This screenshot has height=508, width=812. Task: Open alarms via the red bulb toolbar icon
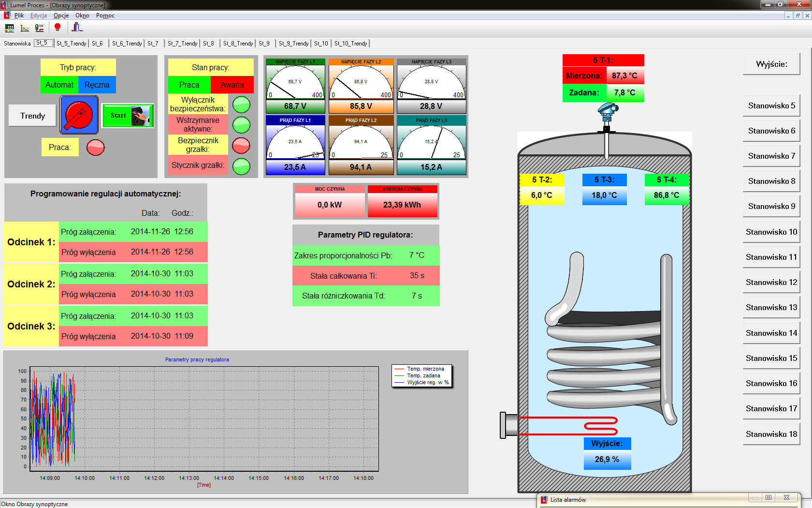[x=58, y=28]
